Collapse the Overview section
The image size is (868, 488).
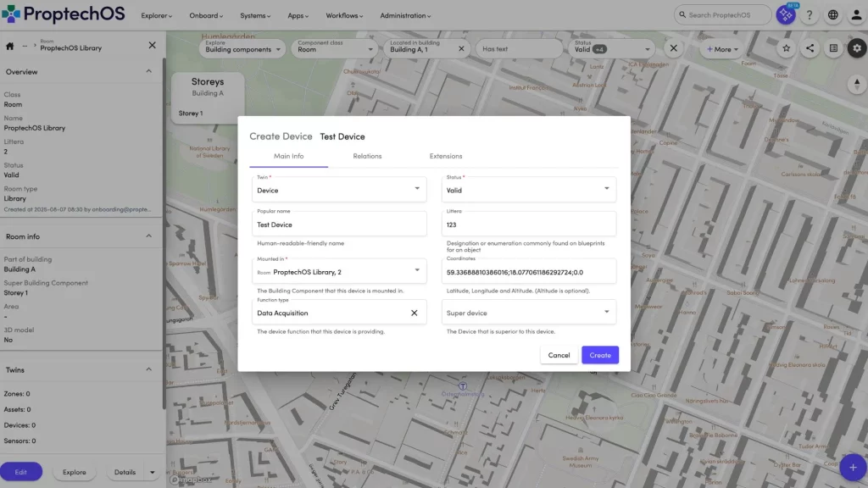[x=149, y=72]
